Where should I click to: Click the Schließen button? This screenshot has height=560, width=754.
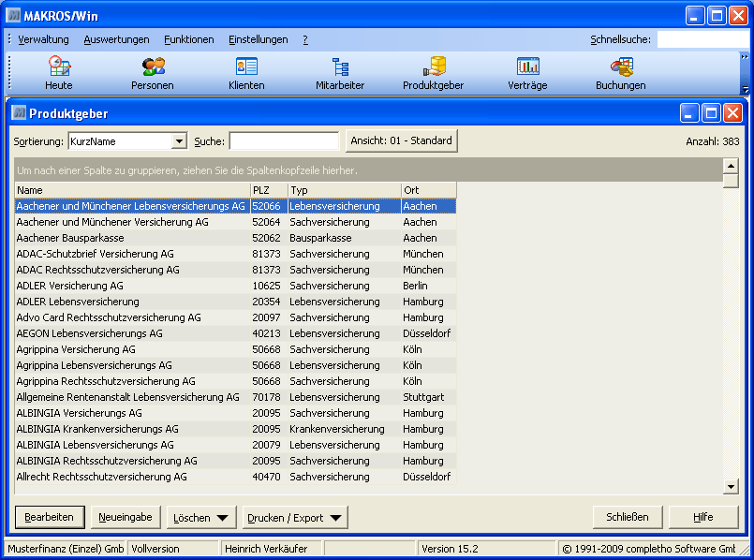627,517
